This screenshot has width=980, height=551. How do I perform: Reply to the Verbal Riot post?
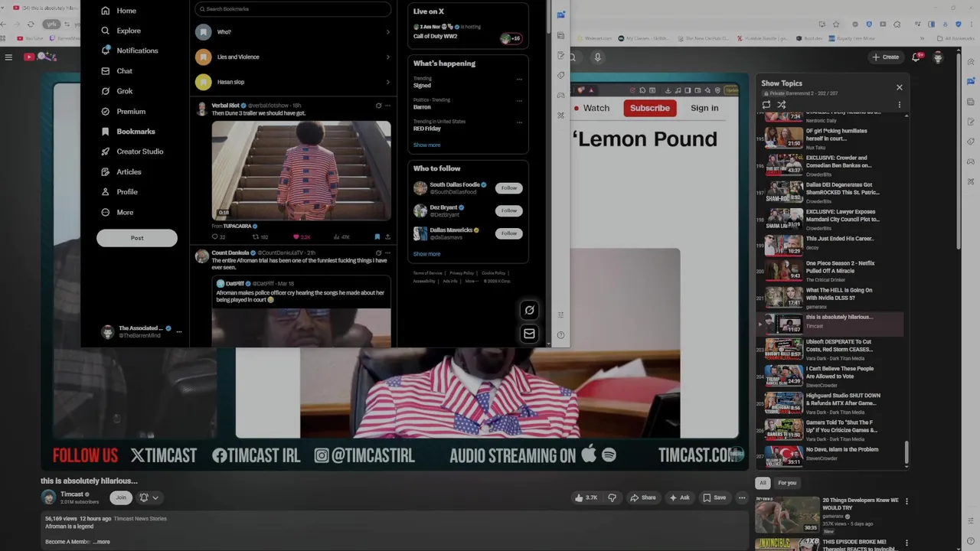(217, 237)
